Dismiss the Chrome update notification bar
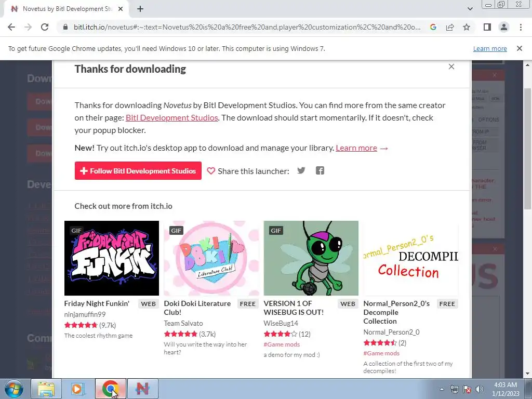 pyautogui.click(x=519, y=48)
